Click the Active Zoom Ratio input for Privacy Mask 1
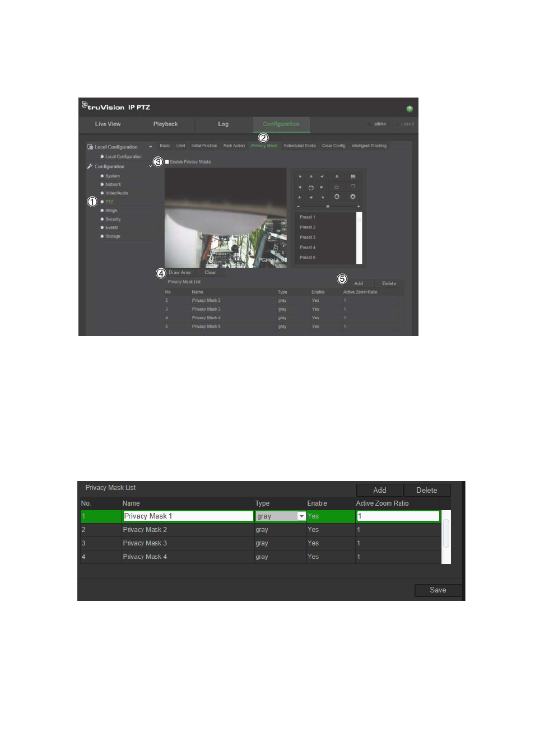Viewport: 535px width, 756px height. pos(398,516)
